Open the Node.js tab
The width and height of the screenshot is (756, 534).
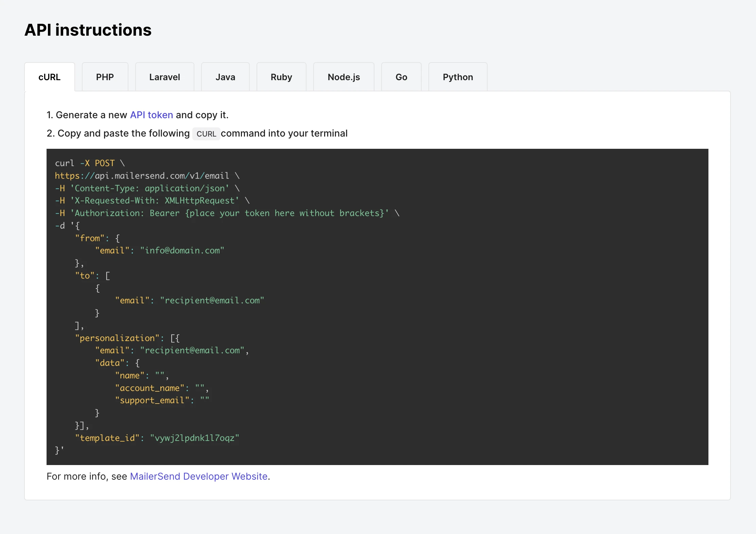[344, 77]
